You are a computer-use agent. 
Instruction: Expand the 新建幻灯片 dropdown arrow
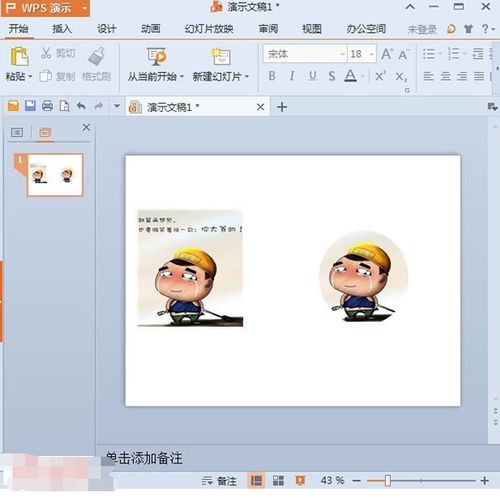point(247,77)
